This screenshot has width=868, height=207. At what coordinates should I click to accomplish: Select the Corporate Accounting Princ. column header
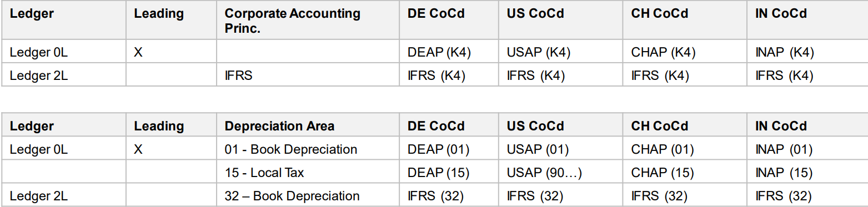tap(293, 21)
